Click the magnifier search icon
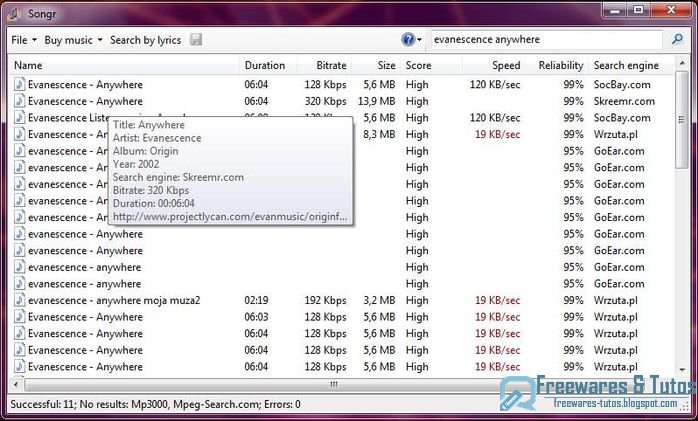698x421 pixels. click(x=677, y=39)
